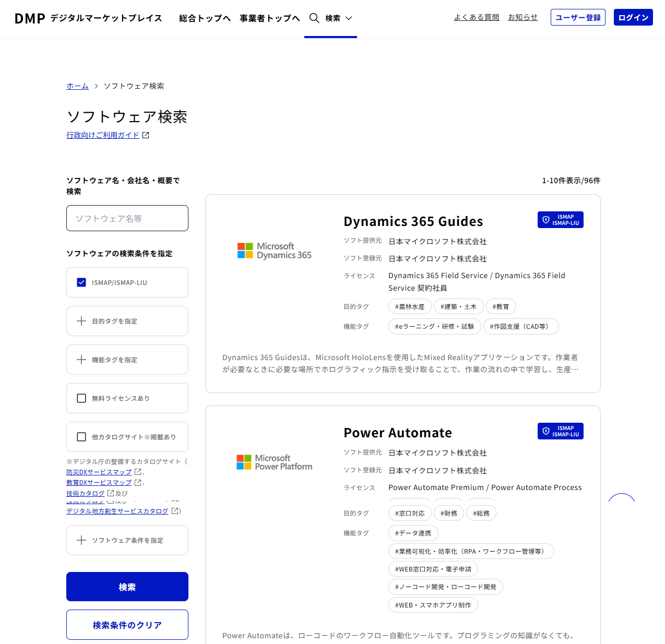Click external icon beside 技術カタログ
The image size is (665, 644).
tap(111, 493)
